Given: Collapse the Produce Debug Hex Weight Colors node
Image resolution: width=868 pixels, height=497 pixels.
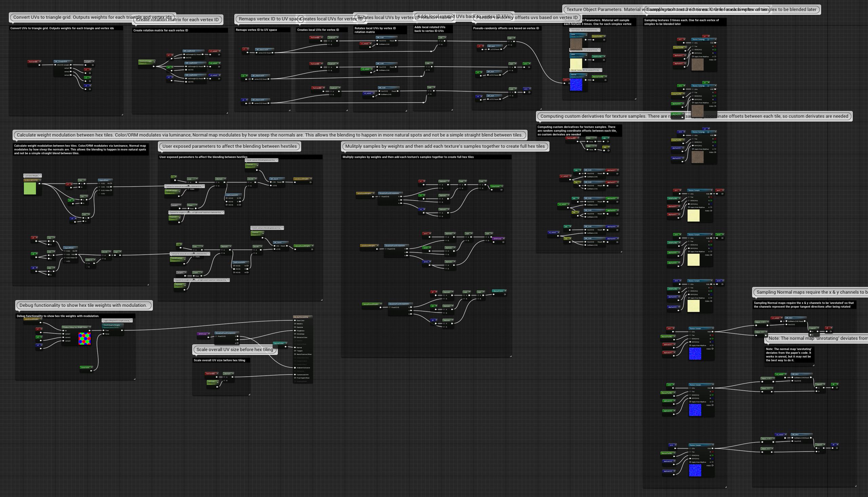Looking at the screenshot, I should [x=90, y=327].
